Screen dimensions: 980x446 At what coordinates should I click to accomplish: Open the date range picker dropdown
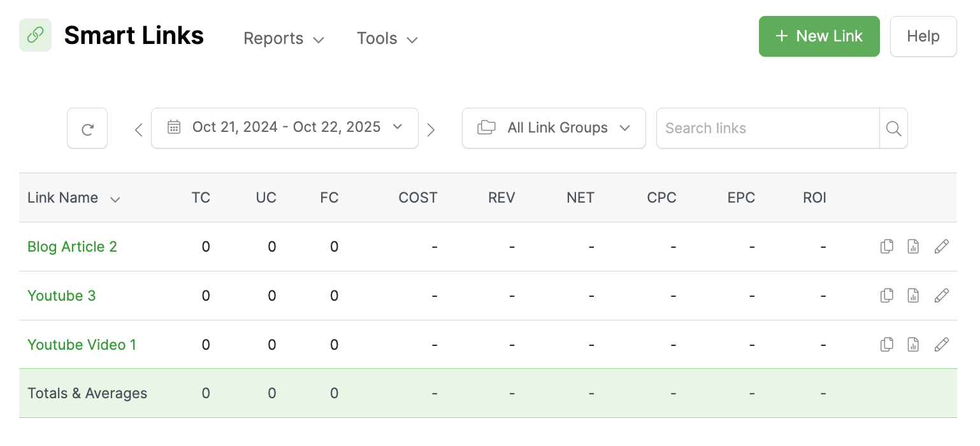coord(284,128)
